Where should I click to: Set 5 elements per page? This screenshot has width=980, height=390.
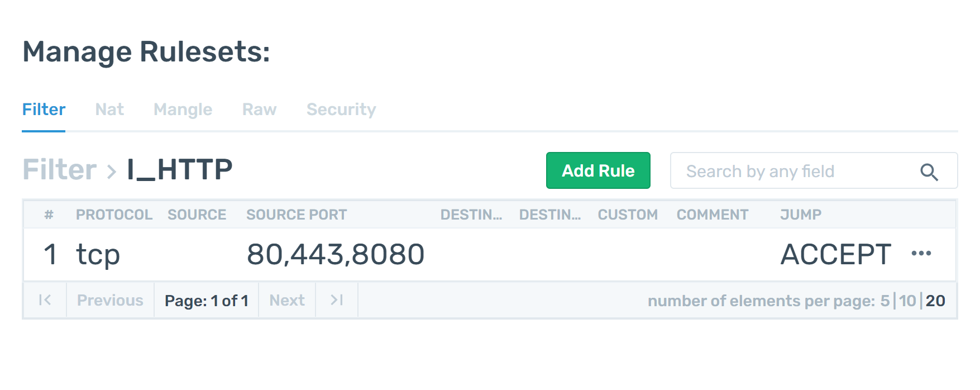885,301
